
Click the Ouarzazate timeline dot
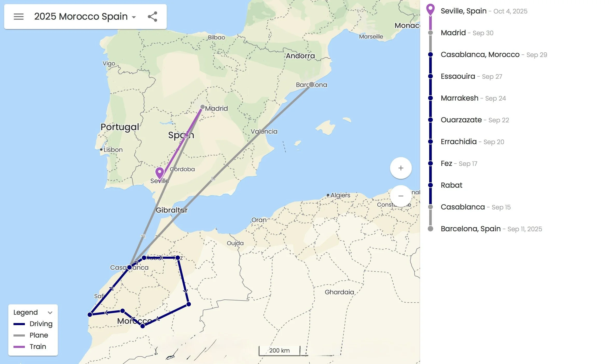click(430, 120)
